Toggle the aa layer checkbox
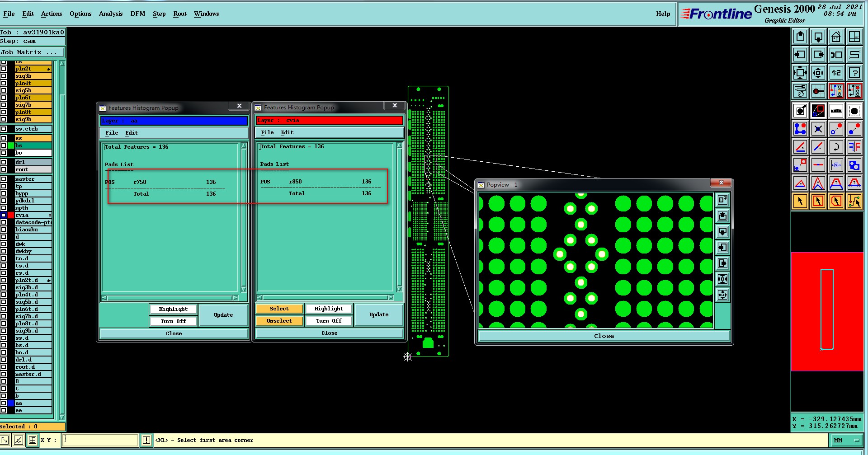This screenshot has height=455, width=868. pos(4,403)
